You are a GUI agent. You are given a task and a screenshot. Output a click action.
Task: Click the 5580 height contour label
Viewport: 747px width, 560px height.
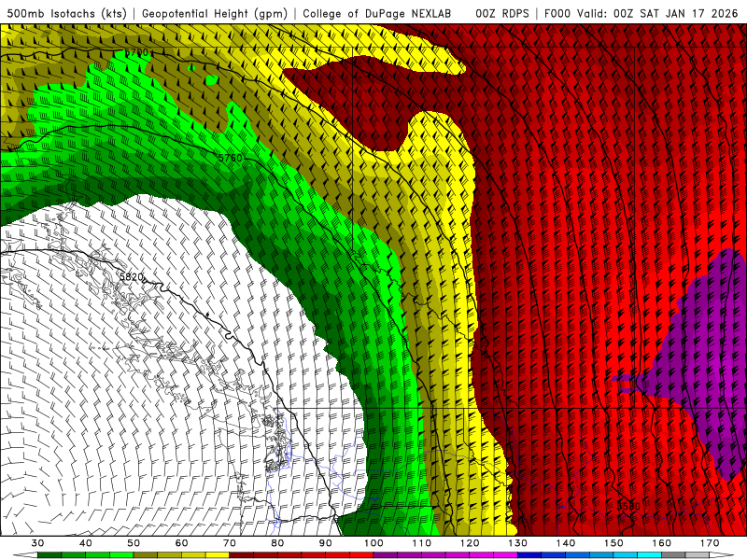pos(628,506)
